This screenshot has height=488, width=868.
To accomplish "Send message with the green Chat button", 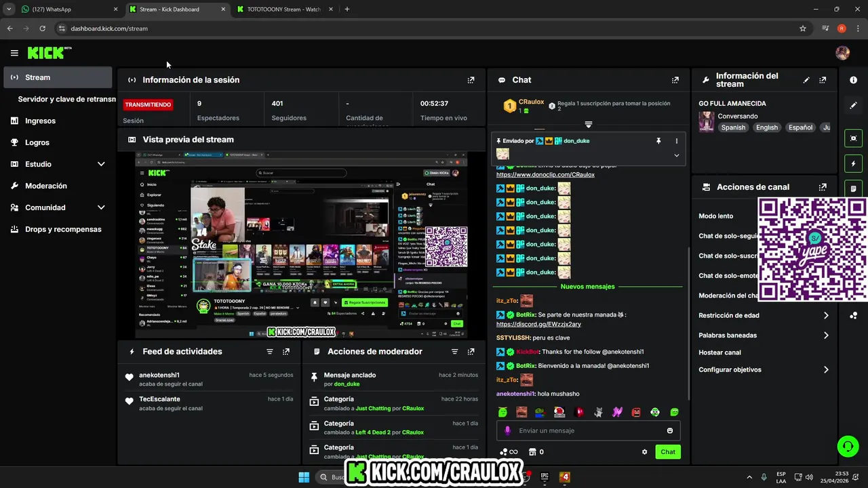I will [668, 452].
